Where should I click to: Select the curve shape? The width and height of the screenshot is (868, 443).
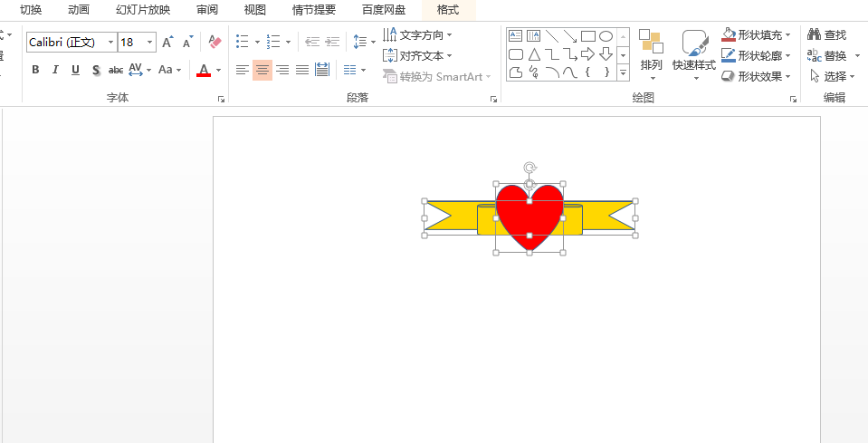pyautogui.click(x=570, y=72)
